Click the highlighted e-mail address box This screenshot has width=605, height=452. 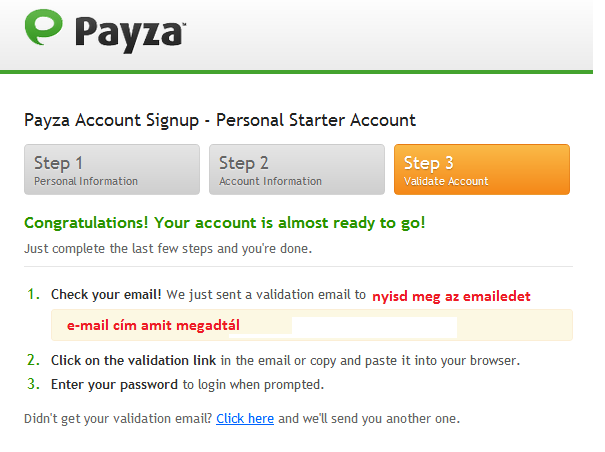pos(312,325)
